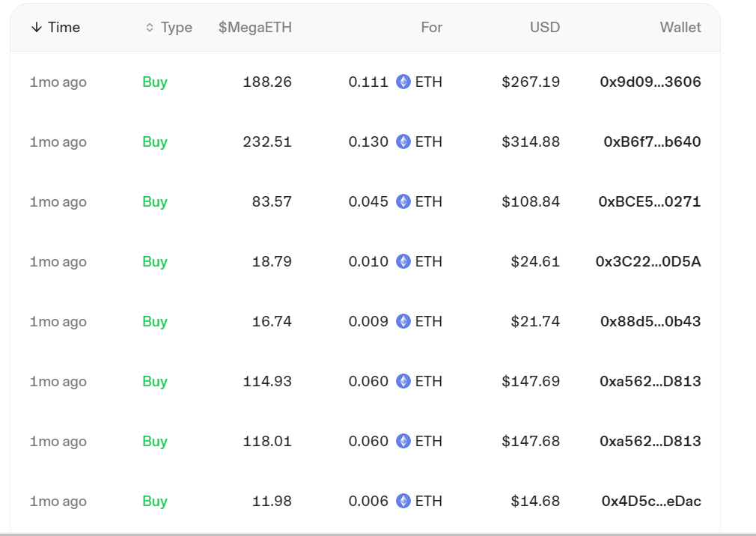The height and width of the screenshot is (536, 756).
Task: Click the ETH icon beside 0.130 ETH
Action: click(x=403, y=142)
